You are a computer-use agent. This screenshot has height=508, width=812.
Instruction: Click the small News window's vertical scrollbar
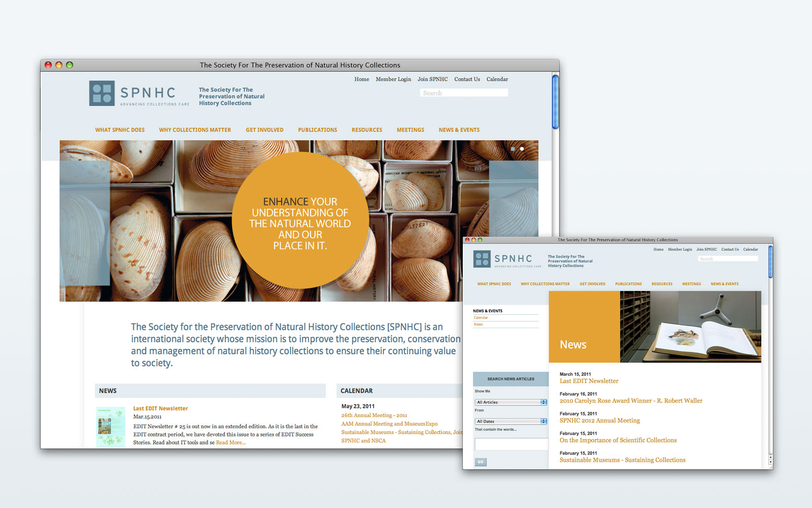[770, 262]
